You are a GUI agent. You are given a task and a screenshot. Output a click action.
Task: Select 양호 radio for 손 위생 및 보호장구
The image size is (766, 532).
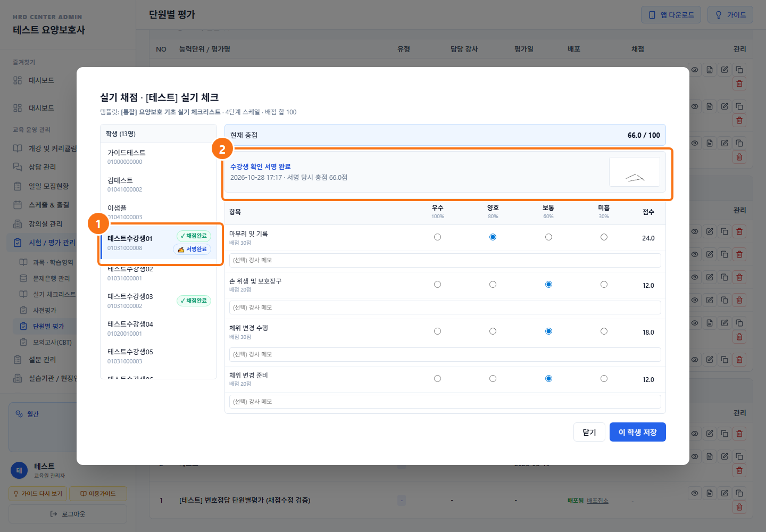click(x=493, y=285)
